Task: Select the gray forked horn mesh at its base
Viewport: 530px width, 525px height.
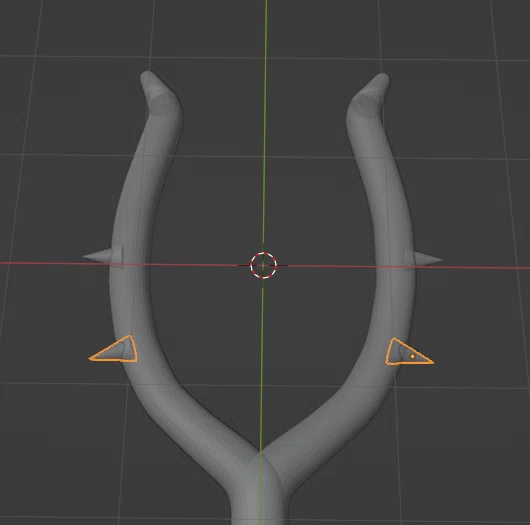Action: pyautogui.click(x=259, y=487)
